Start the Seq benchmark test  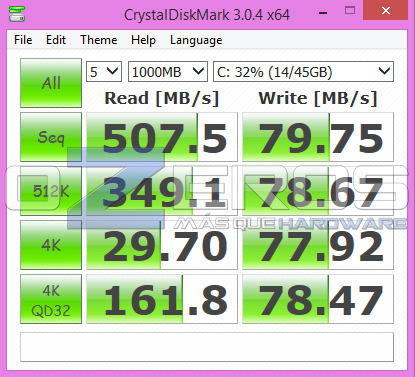click(51, 137)
